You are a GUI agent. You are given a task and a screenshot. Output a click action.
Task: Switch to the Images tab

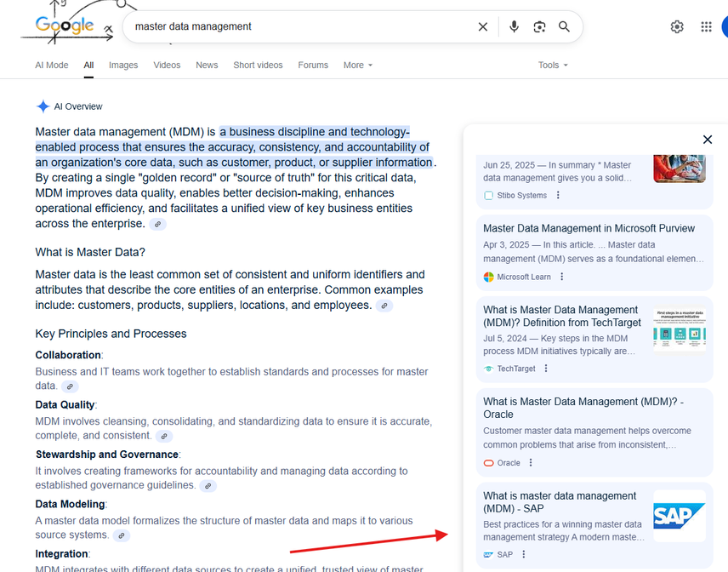click(123, 65)
